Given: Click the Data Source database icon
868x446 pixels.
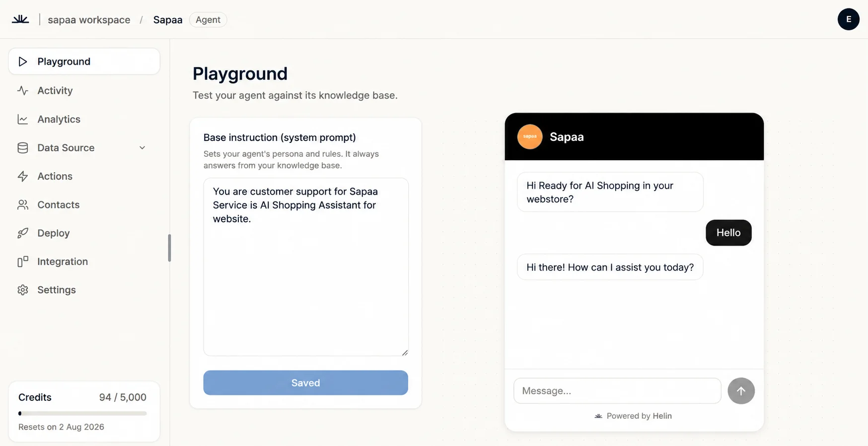Looking at the screenshot, I should (23, 148).
